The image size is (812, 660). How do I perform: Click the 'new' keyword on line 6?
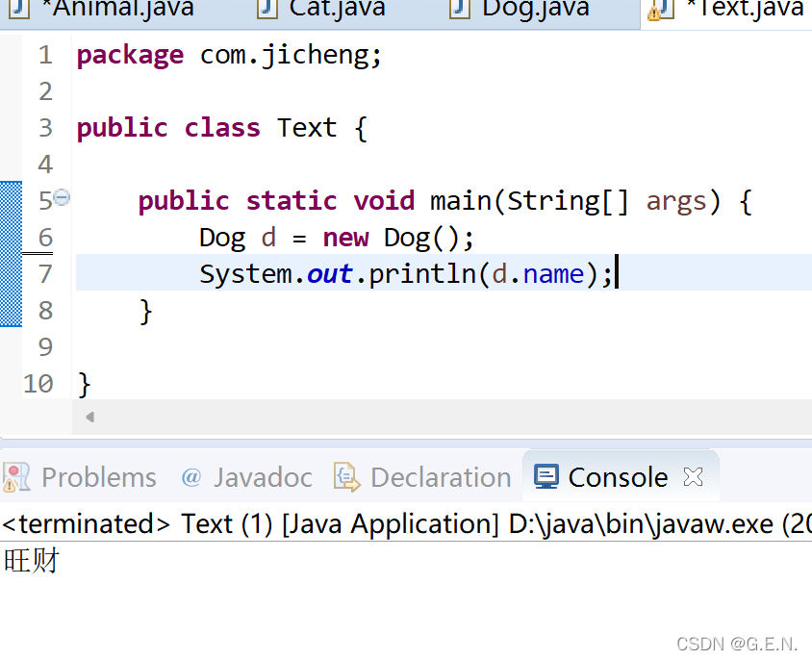tap(345, 239)
